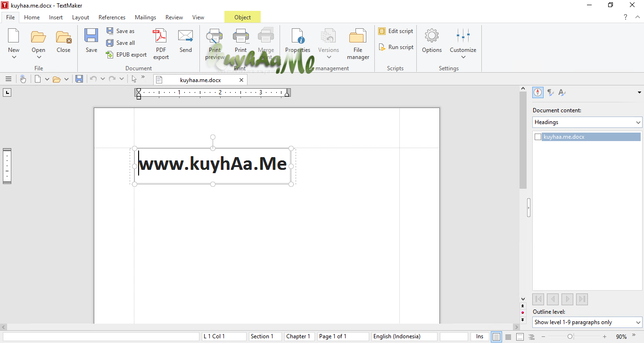Open Print preview
The image size is (644, 343).
click(x=215, y=44)
